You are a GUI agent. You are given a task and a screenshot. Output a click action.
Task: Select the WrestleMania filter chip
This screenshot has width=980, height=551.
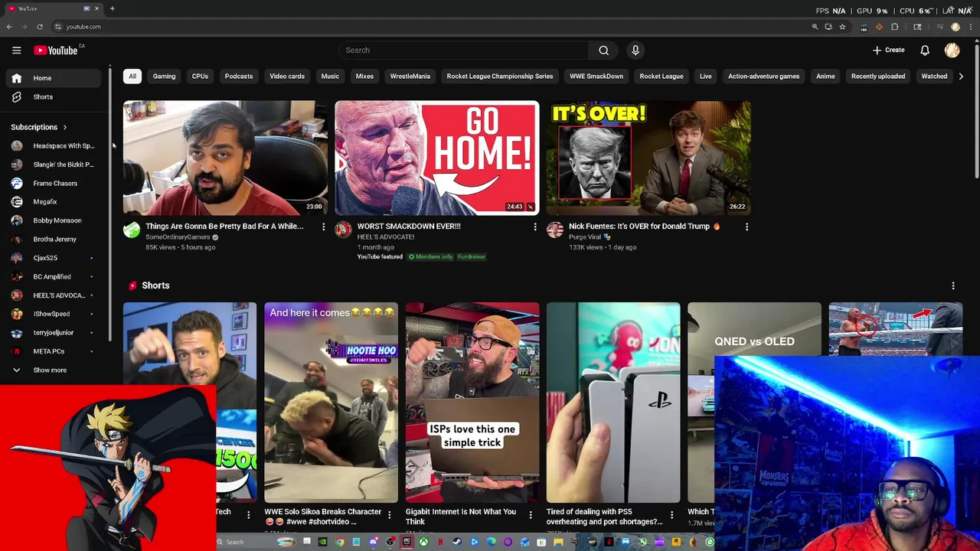[x=410, y=76]
